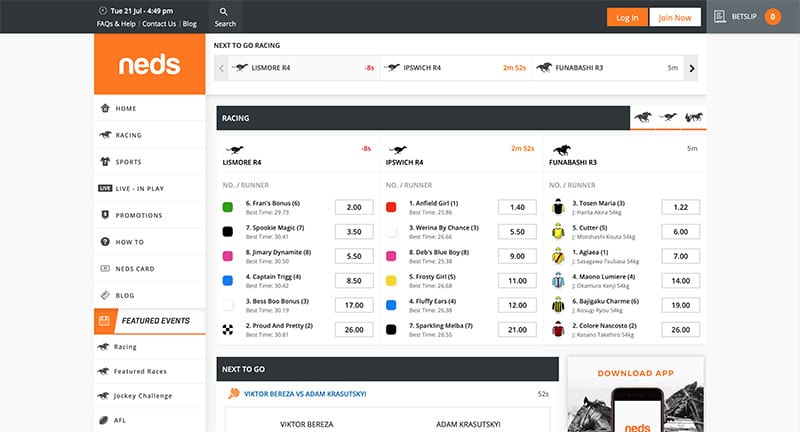Open FAQs & Help link
Viewport: 800px width, 432px height.
(x=116, y=24)
